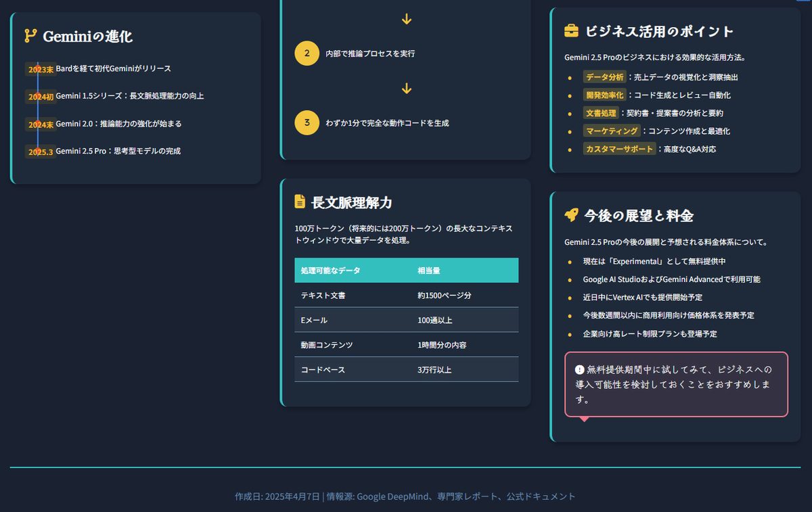Click the text わずか1分で完全な動作コードを生成

(387, 123)
